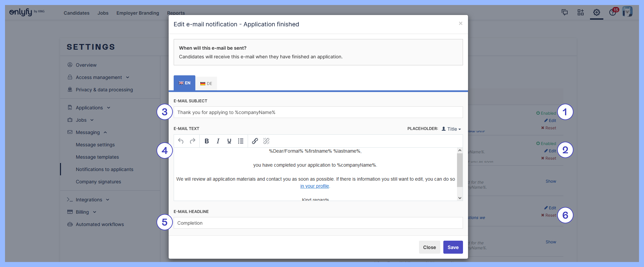Toggle bold formatting in e-mail text
Screen dimensions: 644x267
coord(207,141)
